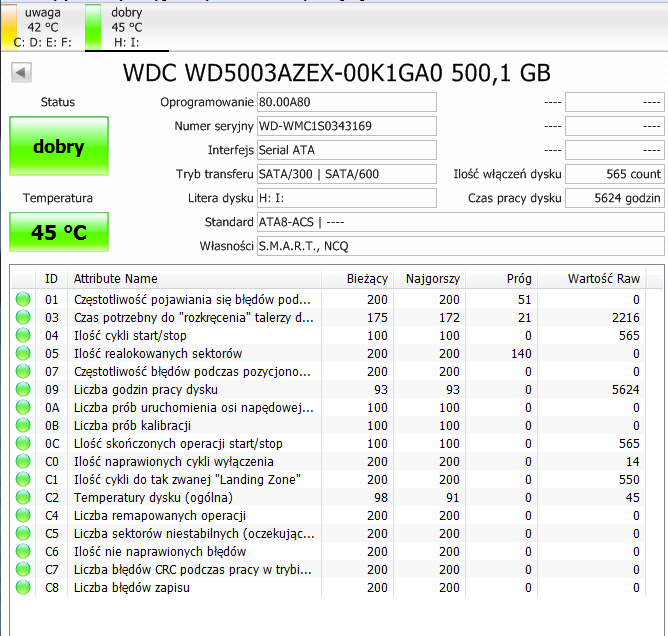Select the C: D: E: F: disk tab
The height and width of the screenshot is (636, 668).
pyautogui.click(x=42, y=27)
